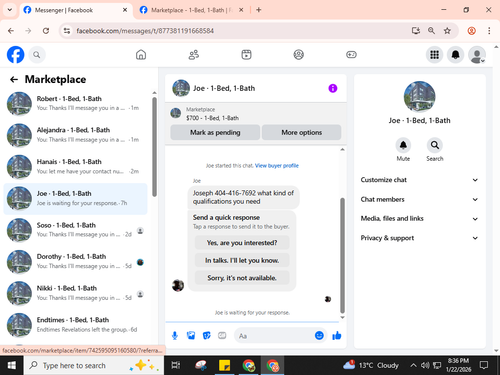Open the Robert - 1-Bed, 1-Bath conversation
This screenshot has width=500, height=375.
point(75,104)
